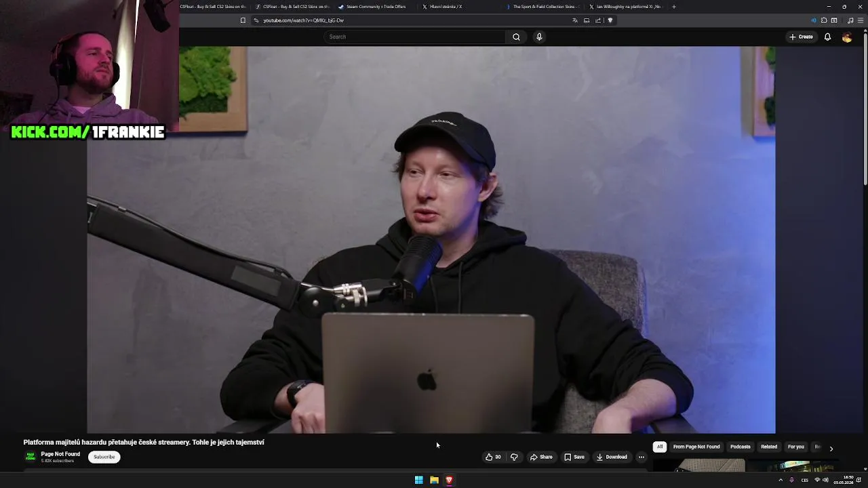Open the network tray icon

(x=817, y=480)
